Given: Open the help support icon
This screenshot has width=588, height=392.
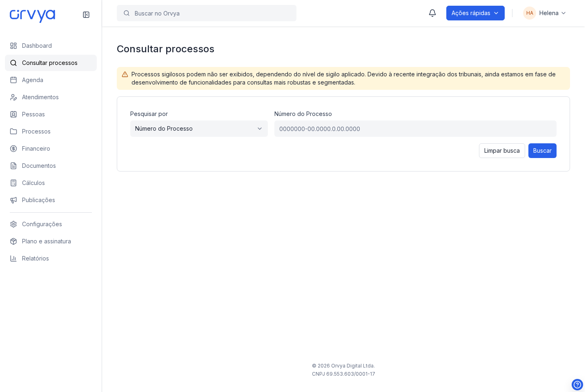Looking at the screenshot, I should coord(577,385).
